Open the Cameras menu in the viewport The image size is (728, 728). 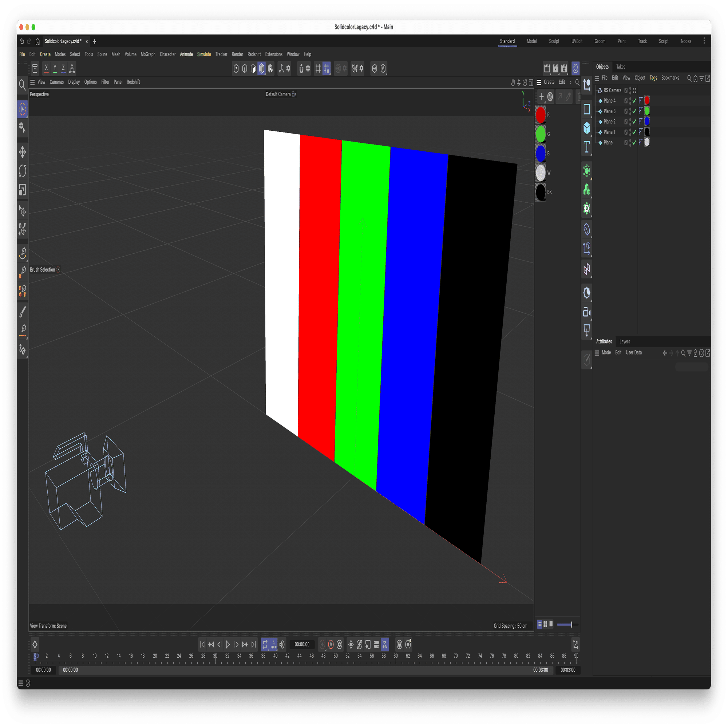coord(56,82)
